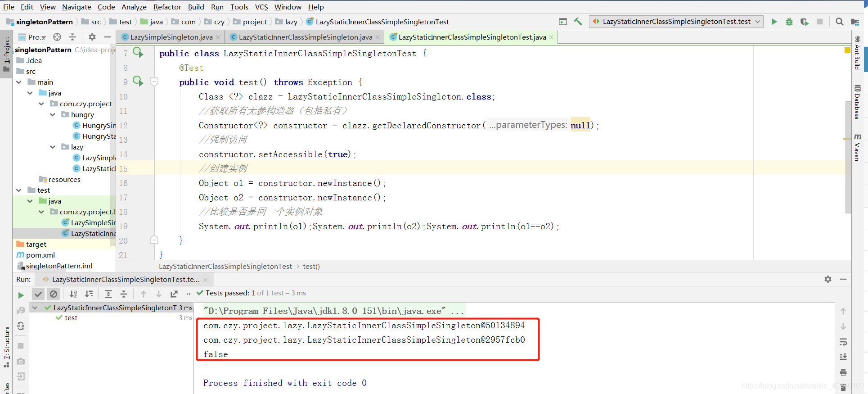The height and width of the screenshot is (394, 868).
Task: Run test gutter icon on line 9
Action: point(138,82)
